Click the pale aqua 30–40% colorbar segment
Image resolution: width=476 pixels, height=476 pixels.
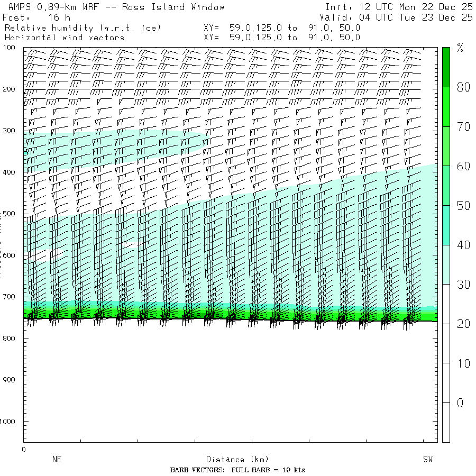tap(446, 265)
